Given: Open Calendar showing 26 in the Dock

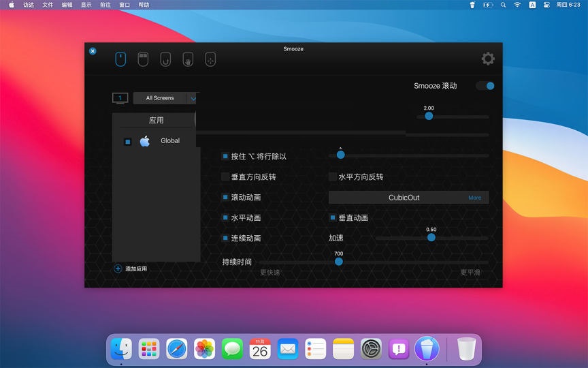Looking at the screenshot, I should [260, 349].
